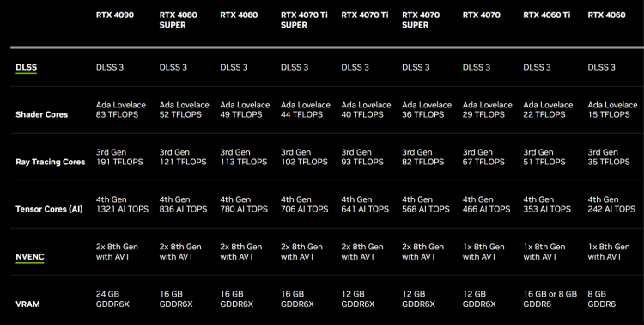
Task: Click the RTX 4070 Ti SUPER header
Action: tap(304, 20)
